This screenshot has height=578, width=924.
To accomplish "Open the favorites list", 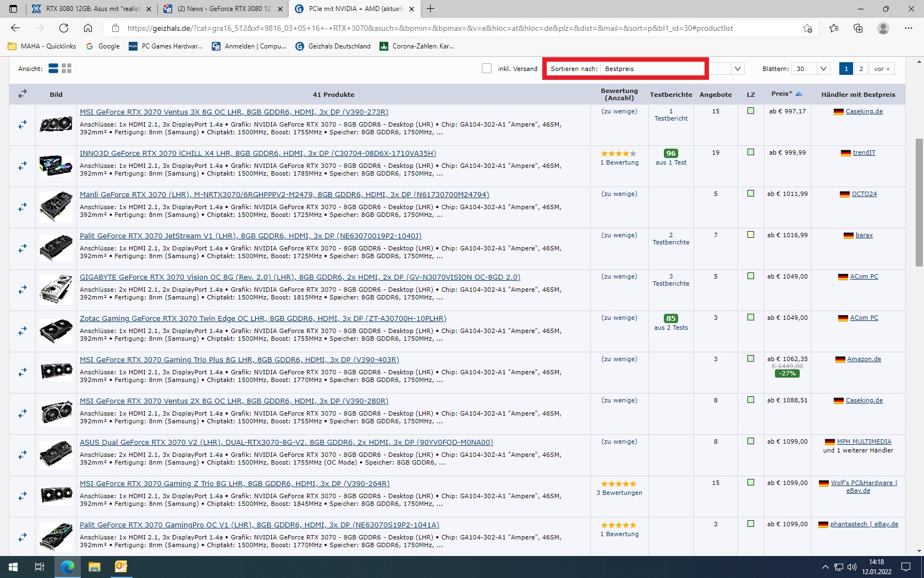I will point(834,28).
